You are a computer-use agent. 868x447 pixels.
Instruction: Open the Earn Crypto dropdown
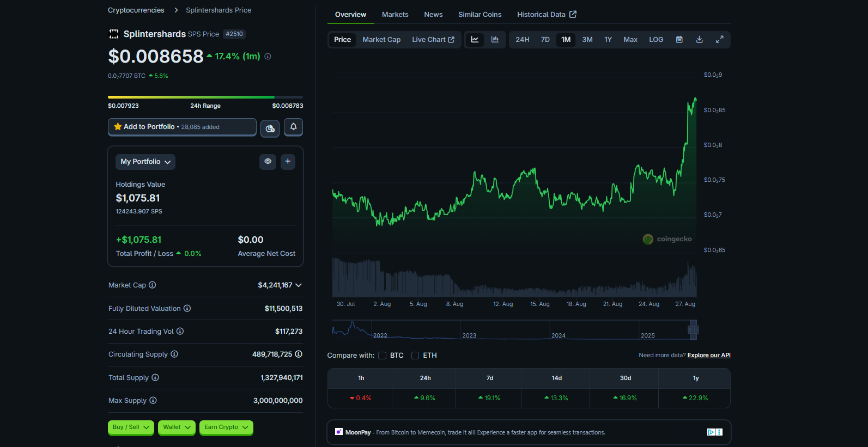[226, 427]
